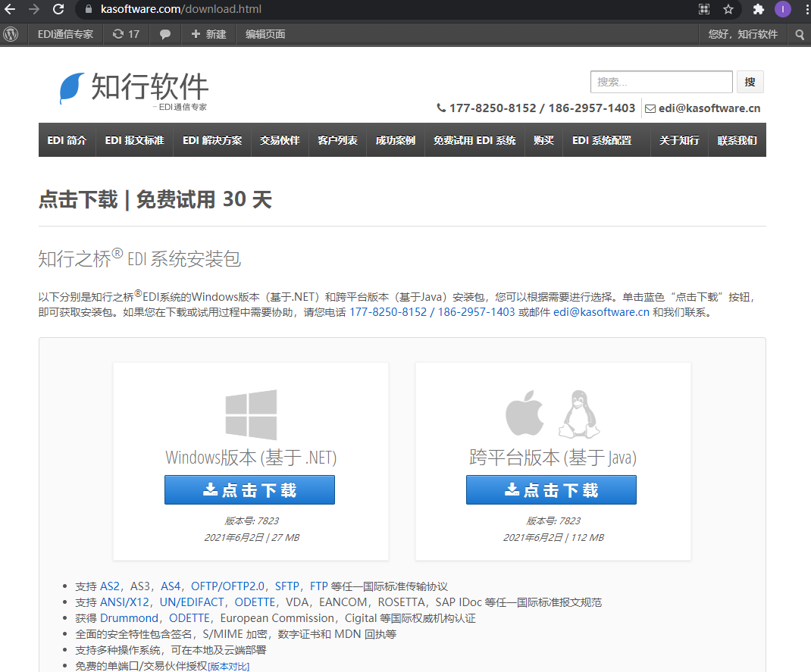This screenshot has width=811, height=672.
Task: Click edi@kasoftware.cn link in paragraph
Action: tap(601, 312)
